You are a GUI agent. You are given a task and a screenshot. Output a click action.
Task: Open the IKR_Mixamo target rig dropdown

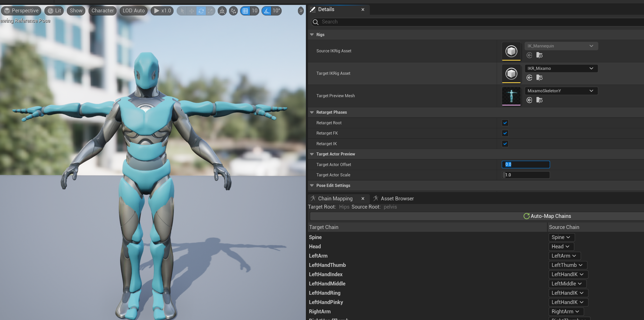pyautogui.click(x=561, y=68)
